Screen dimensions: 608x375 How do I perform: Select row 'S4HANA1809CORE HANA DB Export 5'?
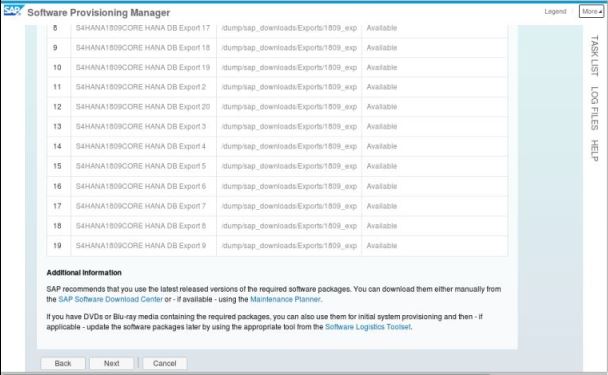277,166
